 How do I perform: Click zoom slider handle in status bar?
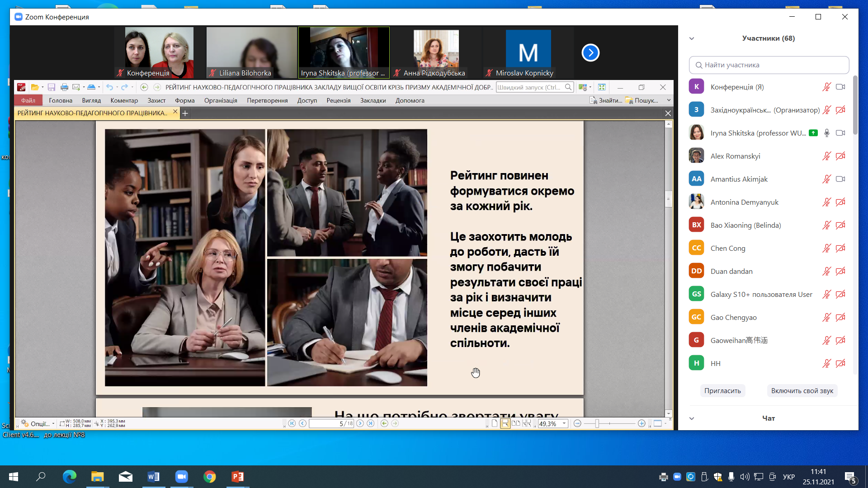[597, 423]
